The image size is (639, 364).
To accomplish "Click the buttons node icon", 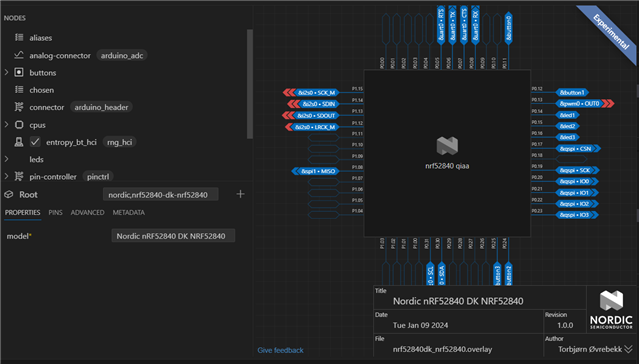I will click(x=19, y=73).
